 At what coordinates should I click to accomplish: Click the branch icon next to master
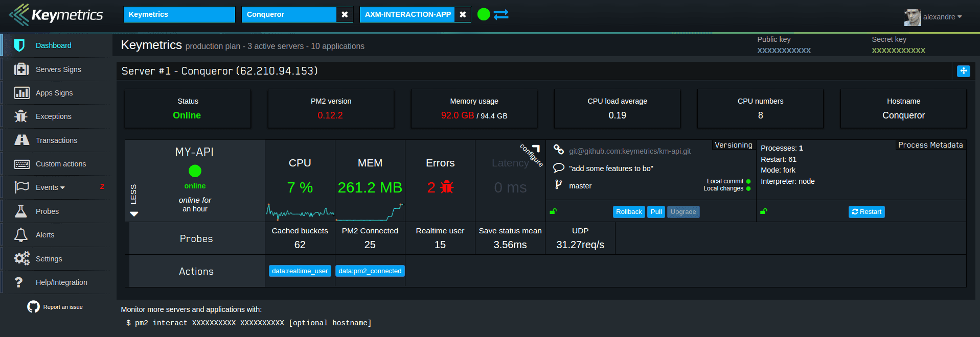click(x=558, y=185)
